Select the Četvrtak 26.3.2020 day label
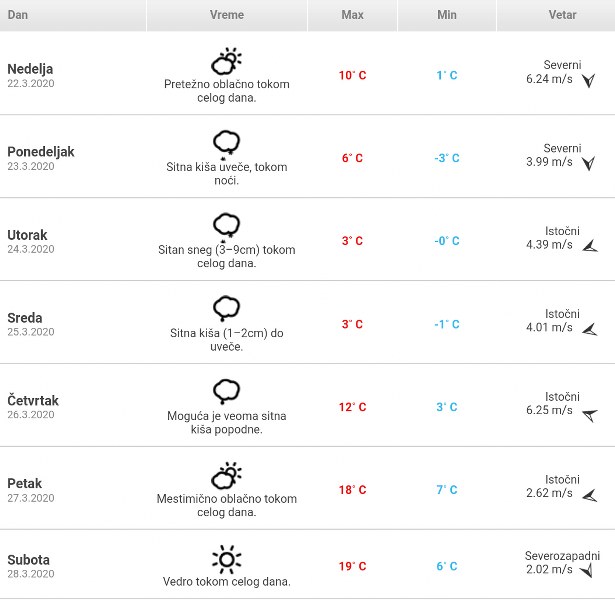Screen dimensions: 615x600 (33, 407)
